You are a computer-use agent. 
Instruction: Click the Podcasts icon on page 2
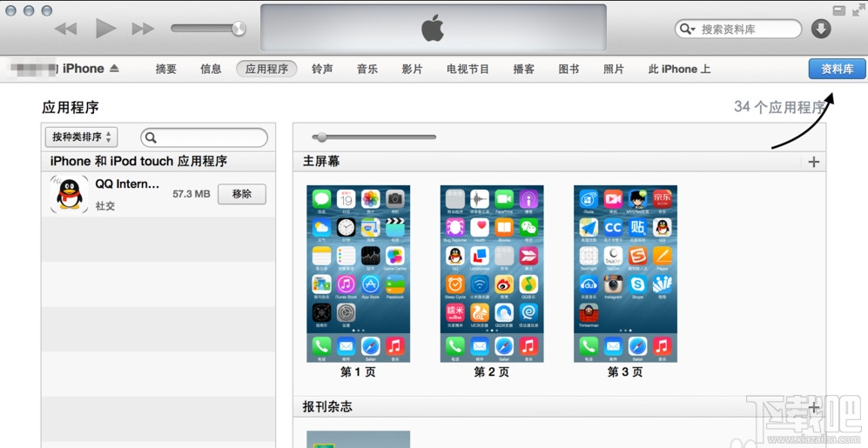click(528, 198)
